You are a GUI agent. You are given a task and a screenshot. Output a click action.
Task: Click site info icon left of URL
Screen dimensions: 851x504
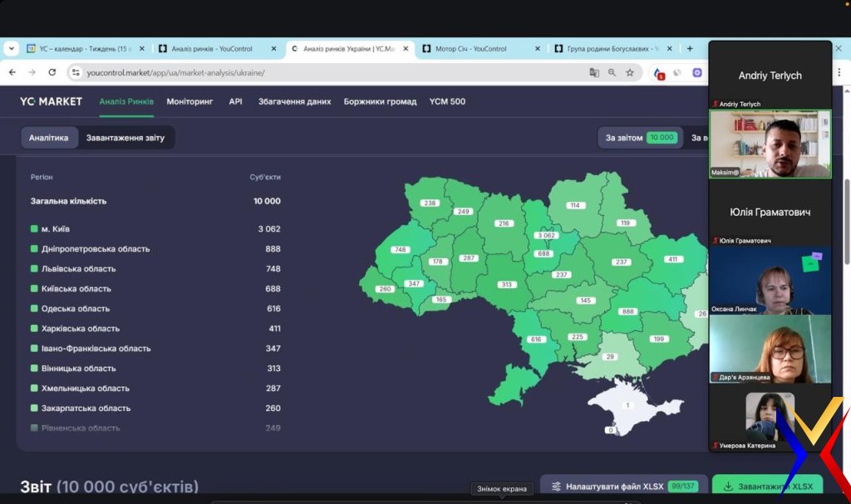[76, 72]
